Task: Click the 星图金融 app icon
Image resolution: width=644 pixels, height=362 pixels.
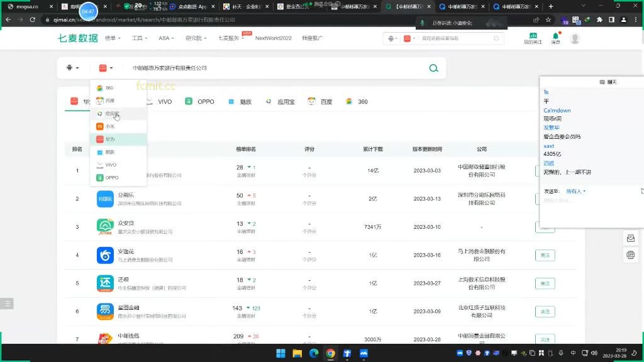Action: [x=105, y=312]
